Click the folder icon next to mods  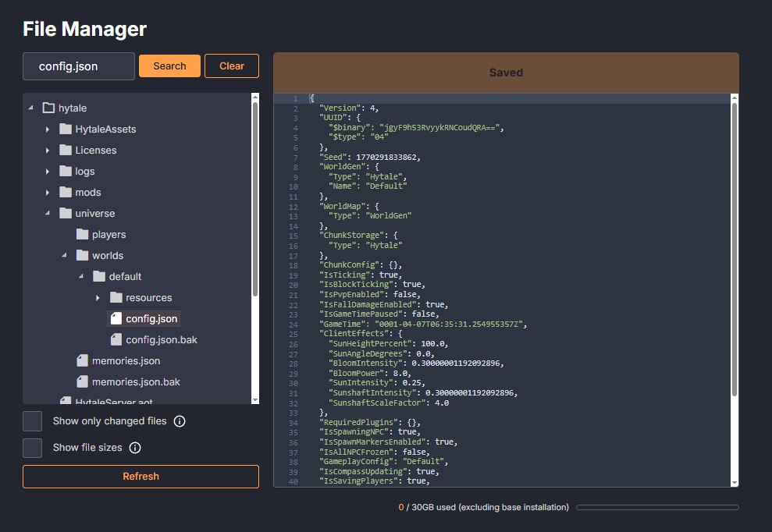[66, 192]
